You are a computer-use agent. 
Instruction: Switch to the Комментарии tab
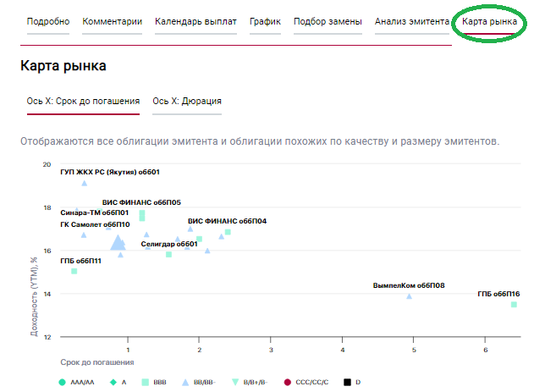point(113,20)
